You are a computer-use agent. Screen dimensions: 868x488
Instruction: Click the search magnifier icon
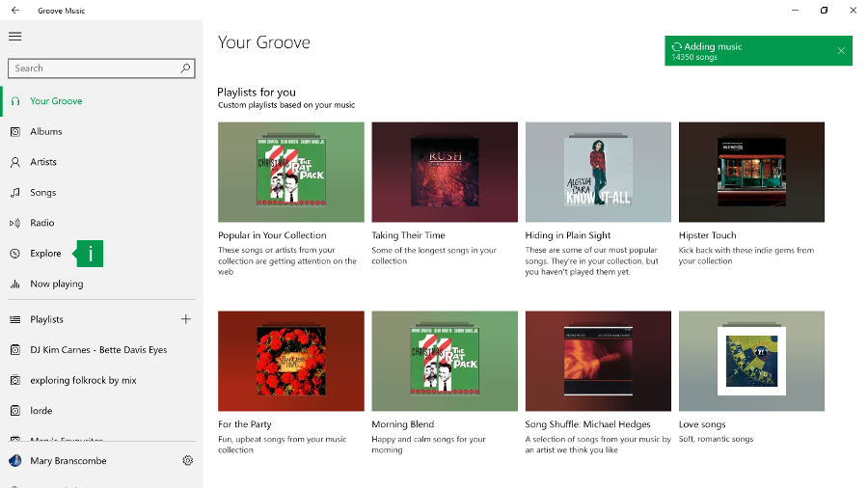(185, 68)
